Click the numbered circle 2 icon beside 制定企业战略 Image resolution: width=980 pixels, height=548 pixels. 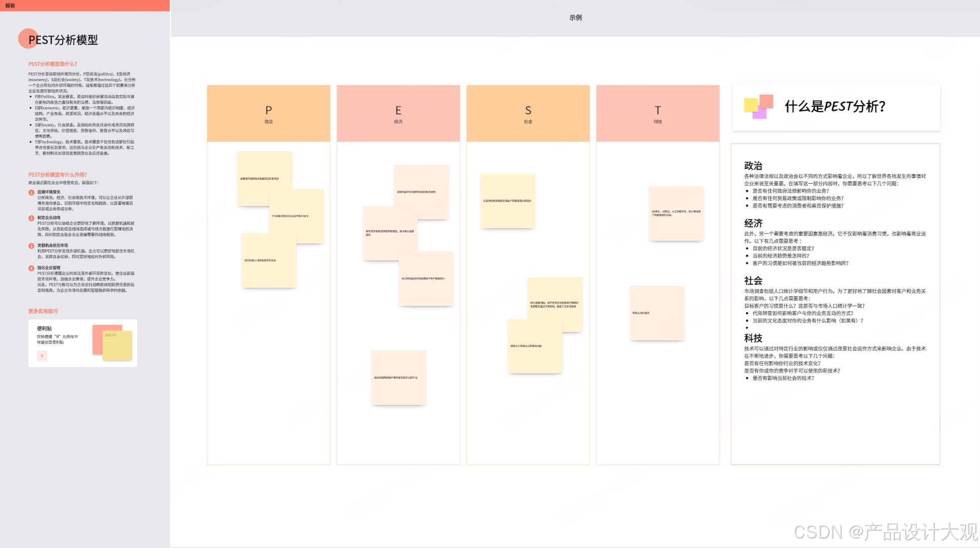[x=31, y=218]
